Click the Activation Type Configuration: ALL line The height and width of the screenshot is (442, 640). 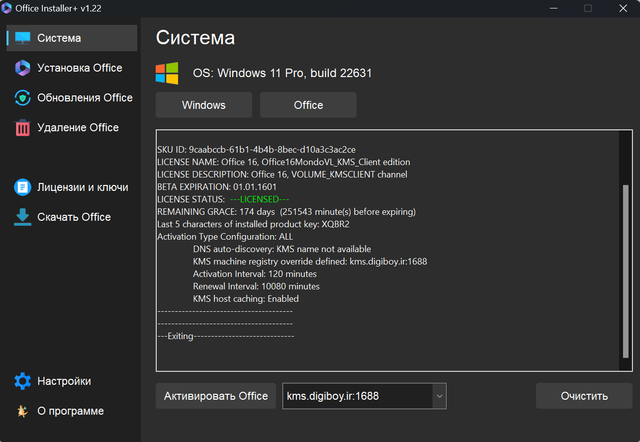225,237
